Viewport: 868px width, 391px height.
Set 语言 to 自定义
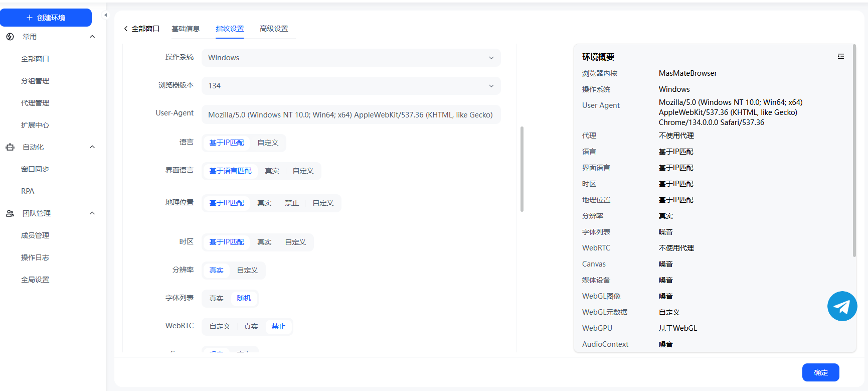(x=268, y=143)
